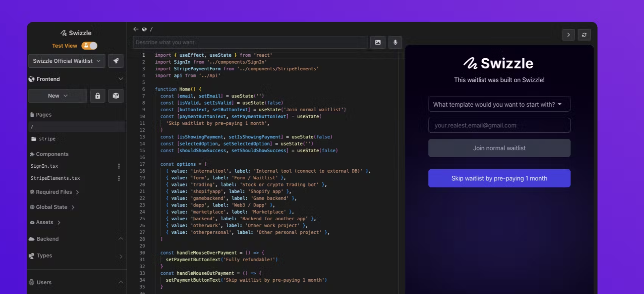Screen dimensions: 644x294
Task: Click the Swizzle logo in the sidebar
Action: 76,33
